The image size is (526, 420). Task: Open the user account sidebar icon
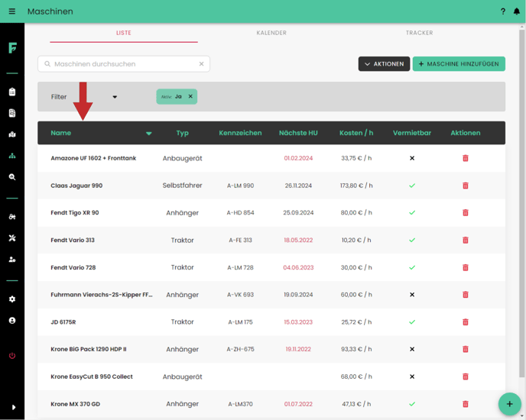click(x=12, y=321)
